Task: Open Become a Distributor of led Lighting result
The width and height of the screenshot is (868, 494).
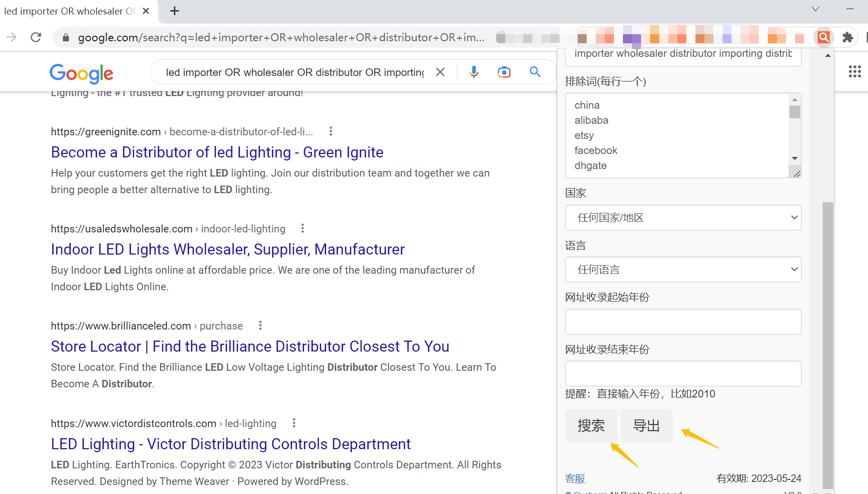Action: (217, 152)
